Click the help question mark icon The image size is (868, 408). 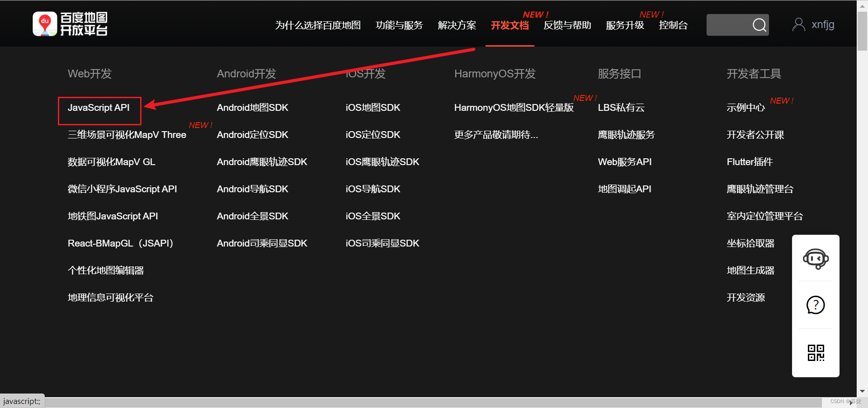pos(816,305)
